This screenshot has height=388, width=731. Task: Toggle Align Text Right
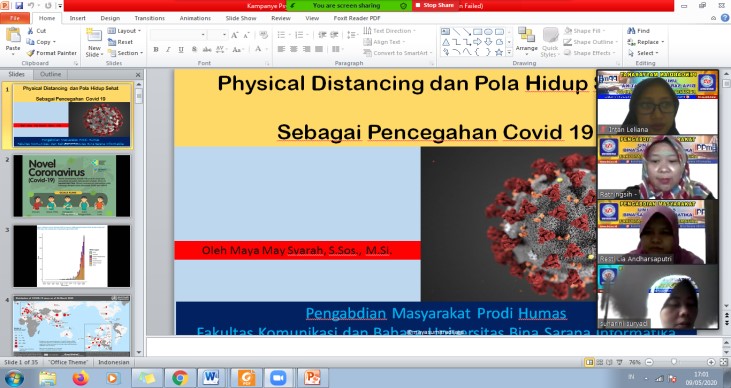click(x=306, y=49)
